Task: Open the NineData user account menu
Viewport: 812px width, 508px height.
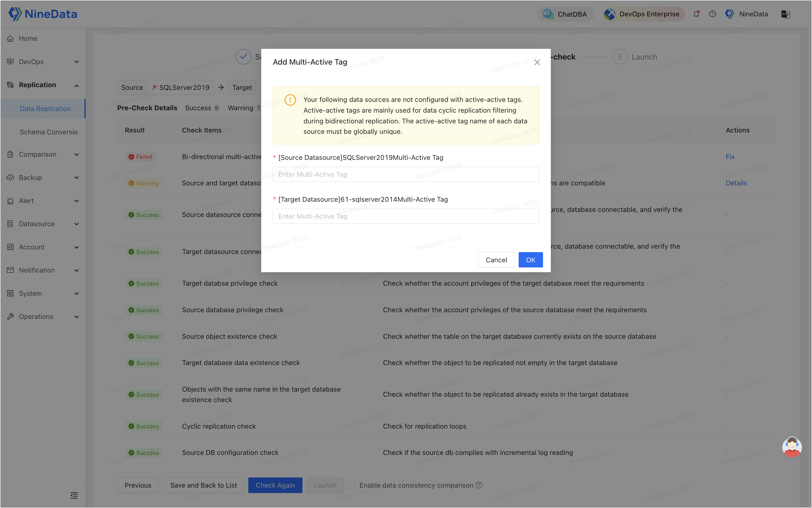Action: click(x=747, y=14)
